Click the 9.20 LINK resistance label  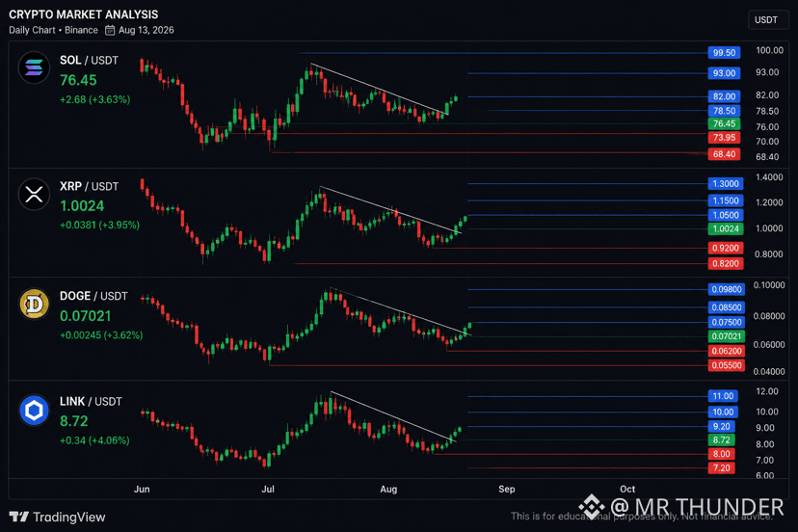point(721,426)
